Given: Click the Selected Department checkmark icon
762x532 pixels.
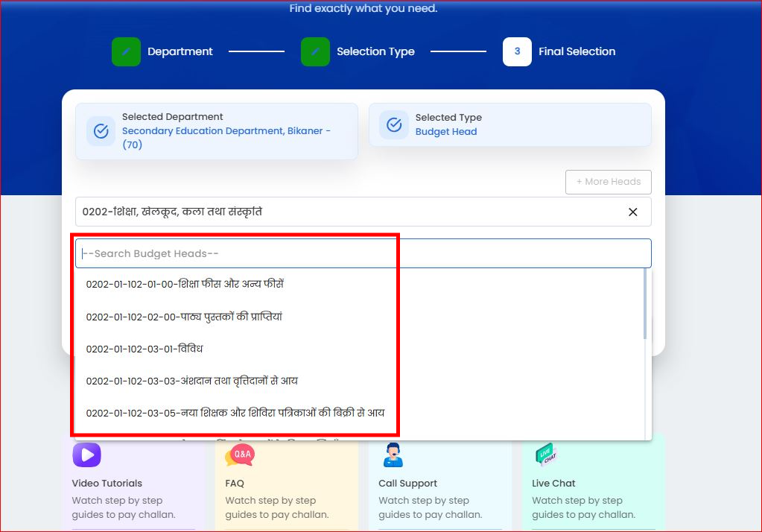Looking at the screenshot, I should [101, 131].
